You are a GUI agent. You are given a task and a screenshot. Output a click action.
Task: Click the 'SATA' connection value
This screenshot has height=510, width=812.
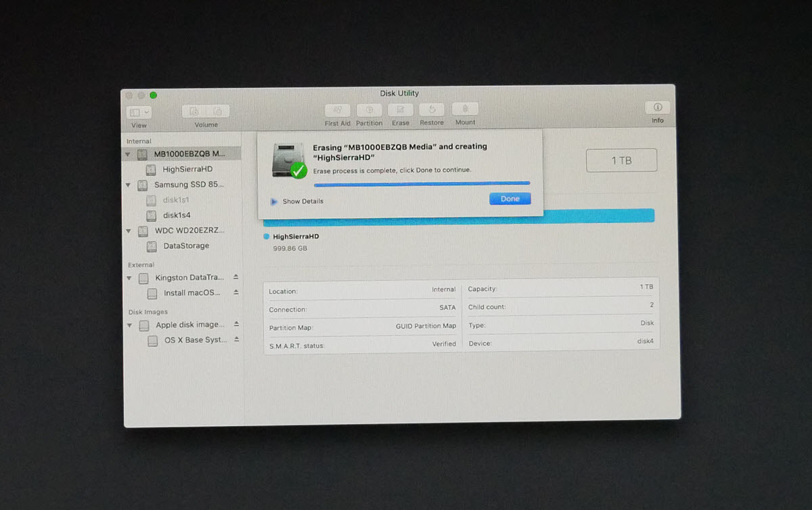(447, 307)
